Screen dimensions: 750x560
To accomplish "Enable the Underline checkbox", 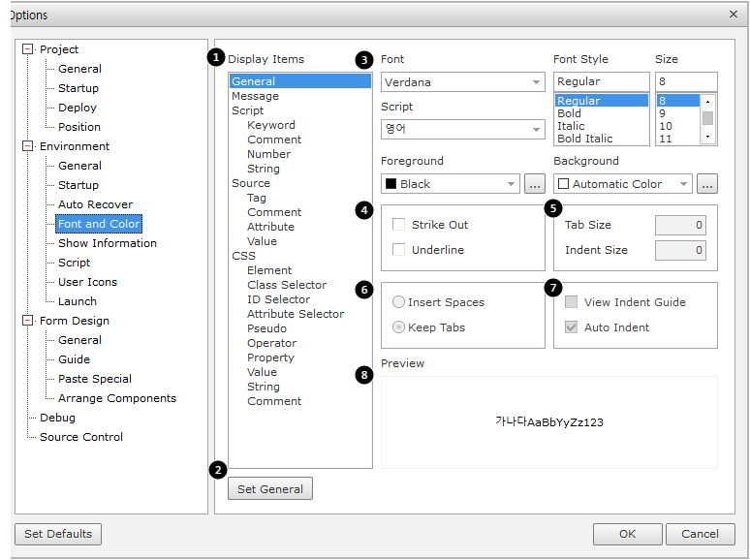I will [399, 250].
